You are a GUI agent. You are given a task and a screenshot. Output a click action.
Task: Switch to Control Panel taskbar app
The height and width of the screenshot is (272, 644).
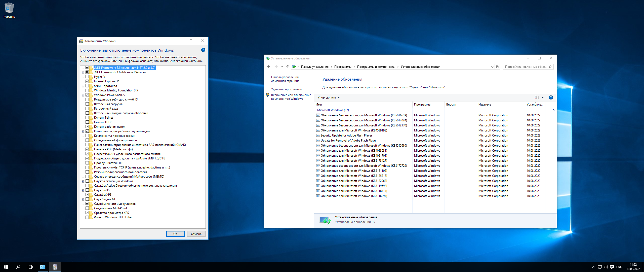43,267
